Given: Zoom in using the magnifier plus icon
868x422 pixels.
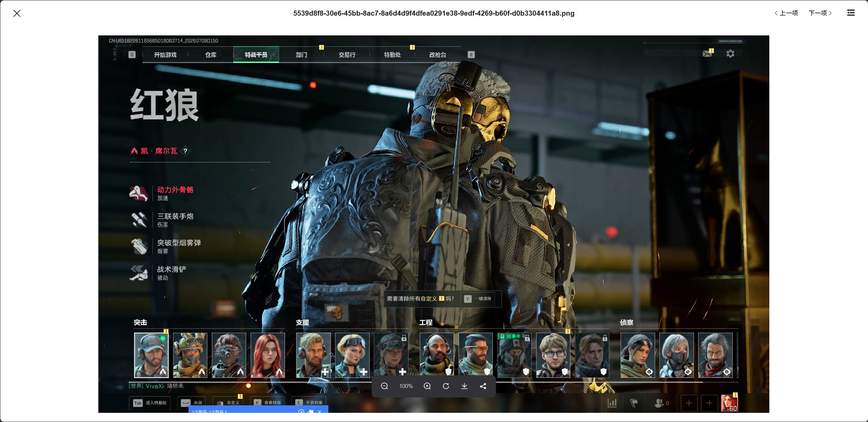Looking at the screenshot, I should [x=427, y=386].
